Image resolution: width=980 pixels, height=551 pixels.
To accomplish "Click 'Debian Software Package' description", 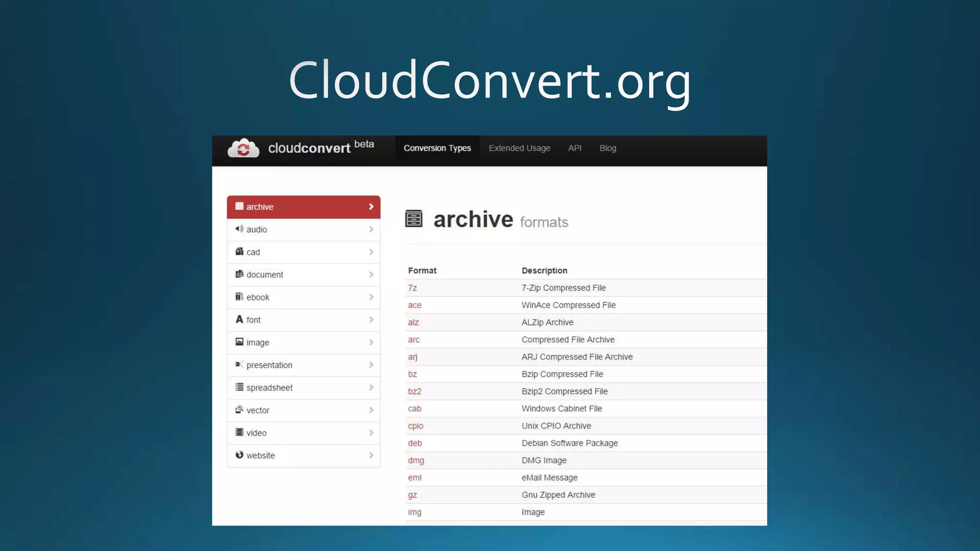I will pos(569,443).
